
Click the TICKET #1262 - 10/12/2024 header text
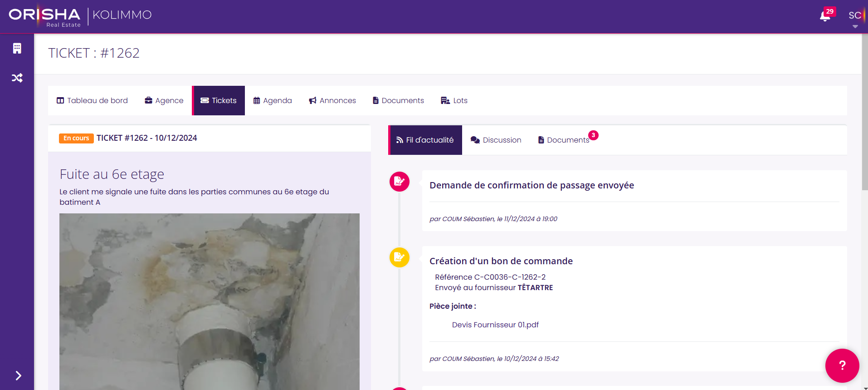click(x=147, y=138)
